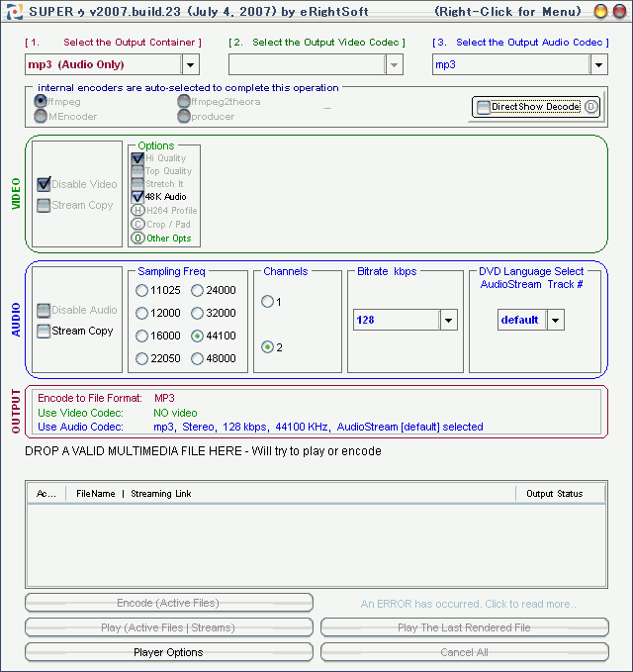Viewport: 633px width, 672px height.
Task: Enable the Top Quality option
Action: (137, 171)
